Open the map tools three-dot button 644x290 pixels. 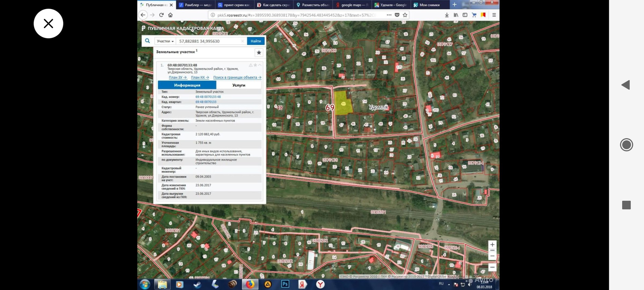click(492, 268)
